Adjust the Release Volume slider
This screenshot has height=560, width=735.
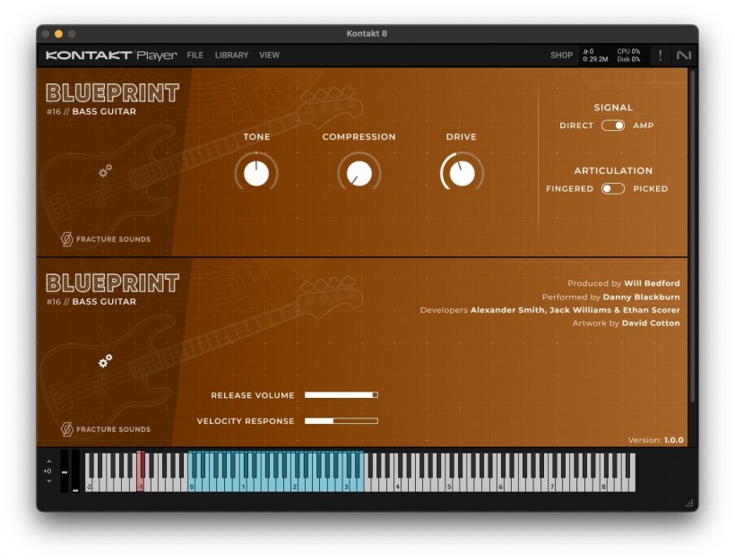342,395
